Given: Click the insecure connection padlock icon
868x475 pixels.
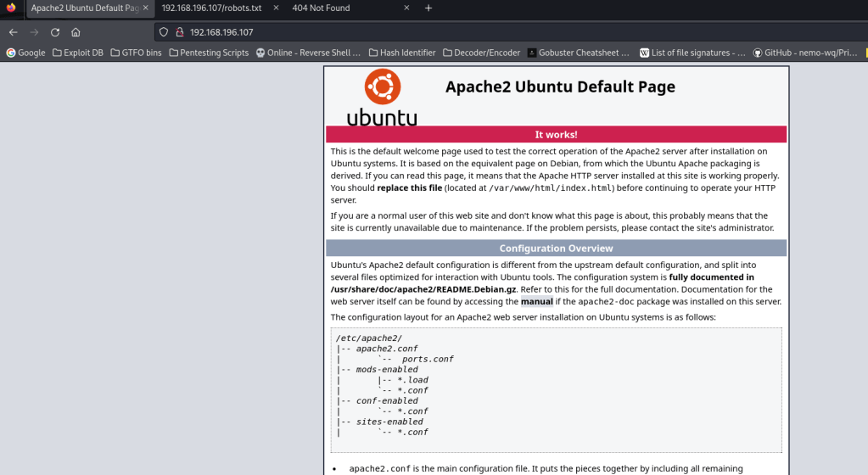Looking at the screenshot, I should tap(180, 32).
